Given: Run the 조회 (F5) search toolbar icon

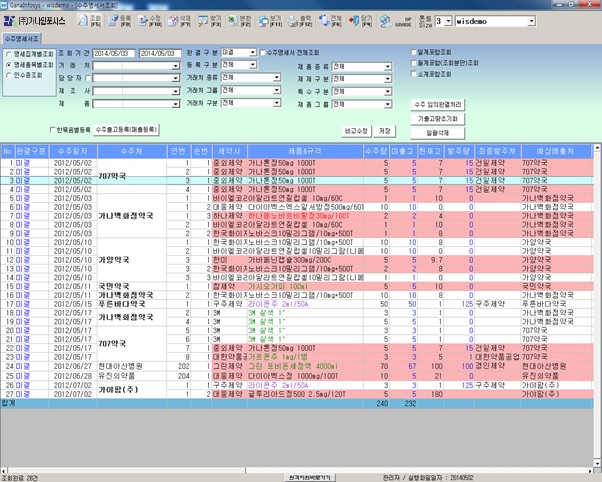Looking at the screenshot, I should [x=89, y=21].
